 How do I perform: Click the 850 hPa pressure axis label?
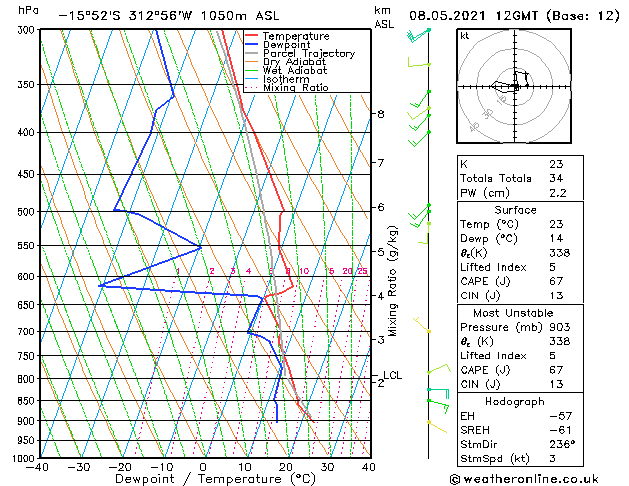point(28,401)
